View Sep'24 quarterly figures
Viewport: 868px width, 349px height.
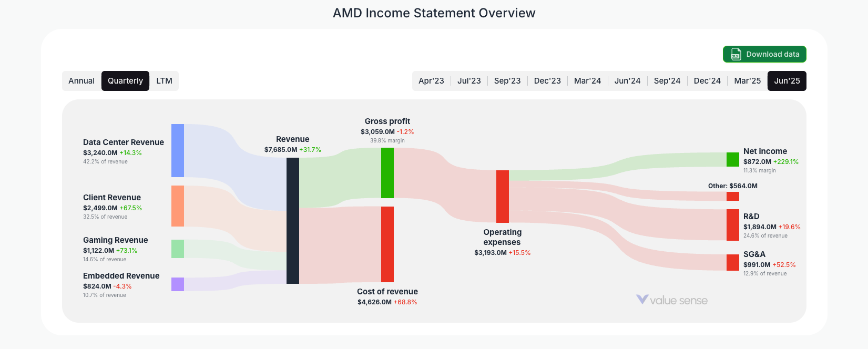coord(667,80)
